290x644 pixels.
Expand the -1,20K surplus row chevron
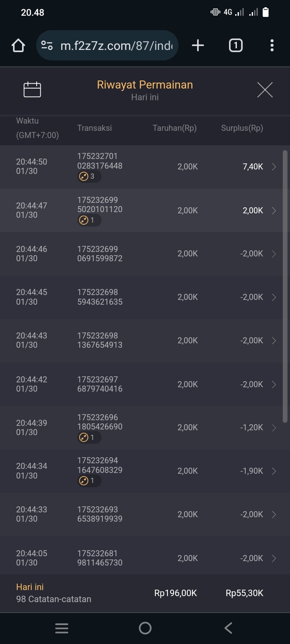[274, 428]
